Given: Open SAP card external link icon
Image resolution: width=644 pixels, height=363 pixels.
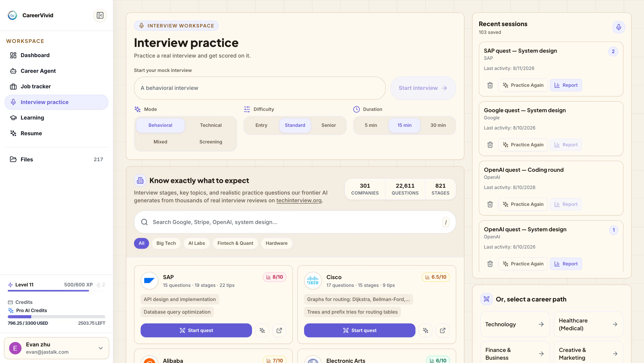Looking at the screenshot, I should [x=279, y=330].
